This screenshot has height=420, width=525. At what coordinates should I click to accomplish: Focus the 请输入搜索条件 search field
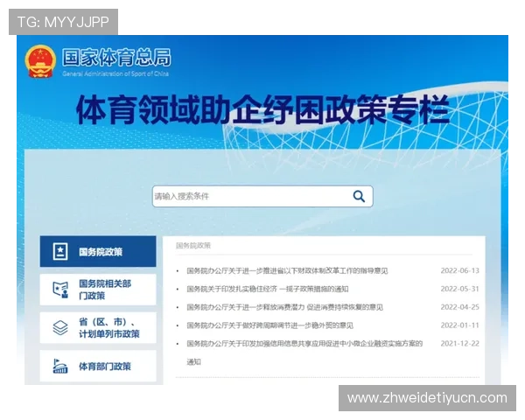(x=262, y=196)
